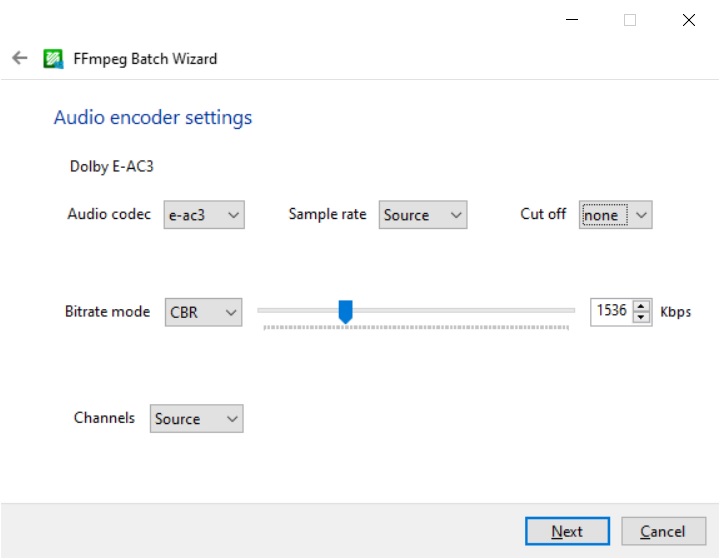Open the Audio codec e-ac3 dropdown
Viewport: 720px width, 559px height.
204,215
